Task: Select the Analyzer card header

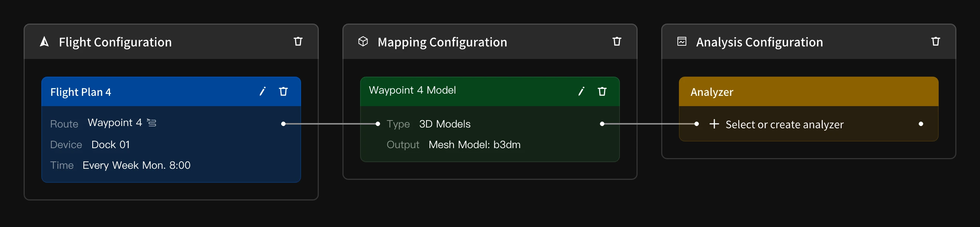Action: [808, 92]
